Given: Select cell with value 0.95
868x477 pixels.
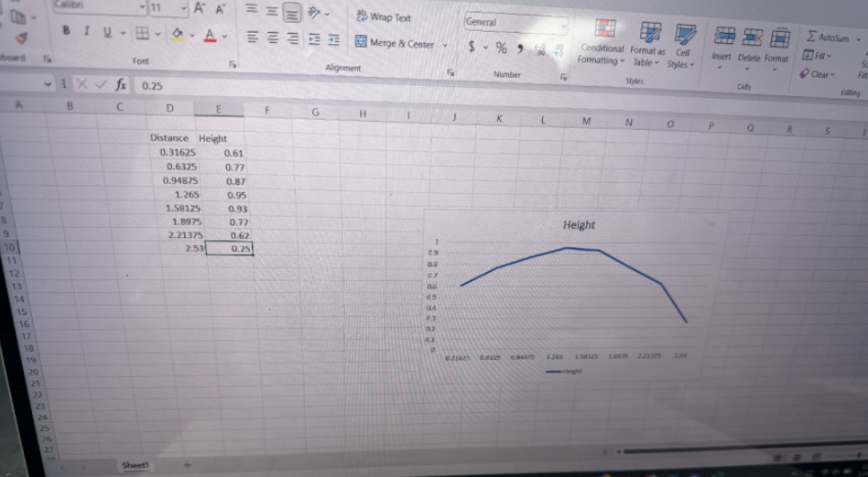Looking at the screenshot, I should [225, 195].
